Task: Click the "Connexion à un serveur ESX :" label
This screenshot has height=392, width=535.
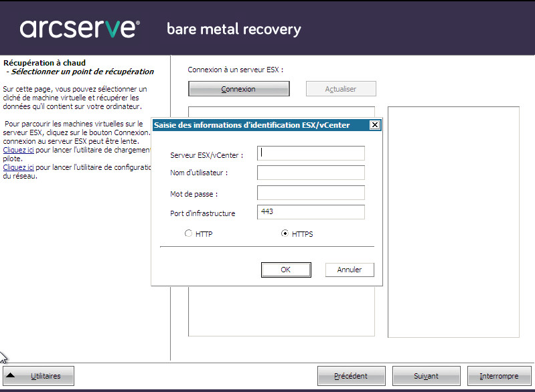Action: click(x=236, y=70)
